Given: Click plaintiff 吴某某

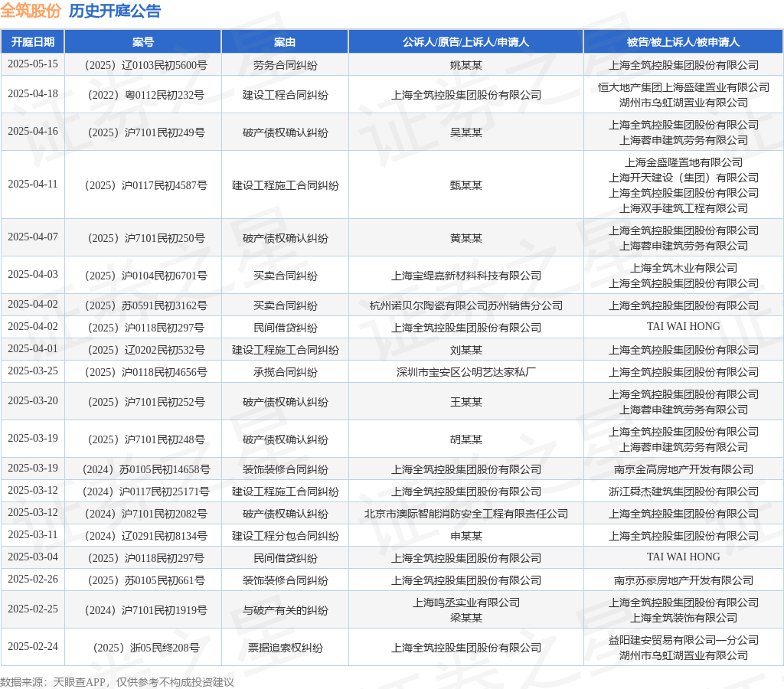Looking at the screenshot, I should tap(466, 132).
